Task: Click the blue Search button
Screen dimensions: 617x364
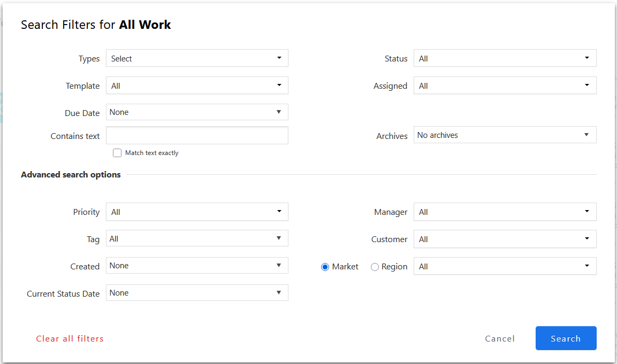Action: pyautogui.click(x=566, y=338)
